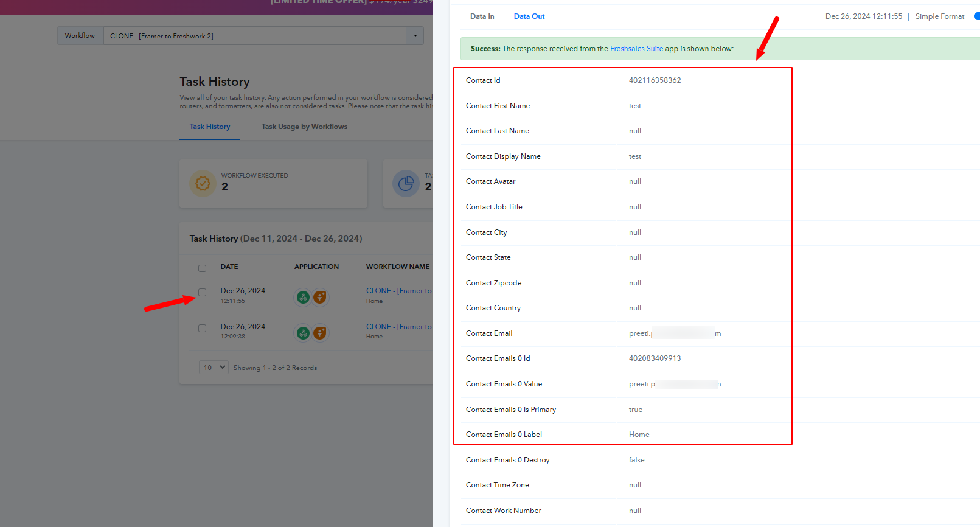Click the Contact Job Title label
This screenshot has height=527, width=980.
click(494, 207)
